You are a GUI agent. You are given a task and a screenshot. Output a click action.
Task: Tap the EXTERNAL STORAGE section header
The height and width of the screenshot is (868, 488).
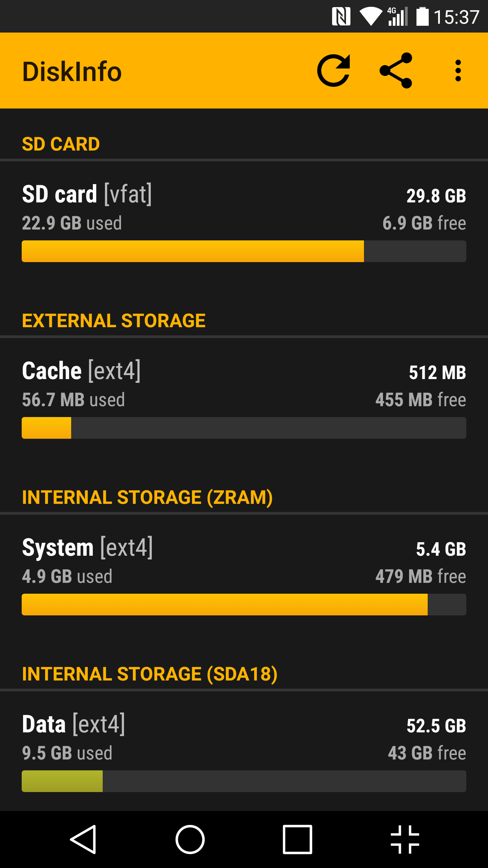(x=114, y=321)
